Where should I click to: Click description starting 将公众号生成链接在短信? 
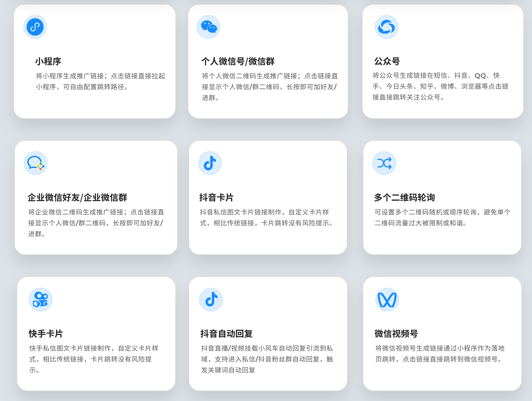pyautogui.click(x=440, y=86)
